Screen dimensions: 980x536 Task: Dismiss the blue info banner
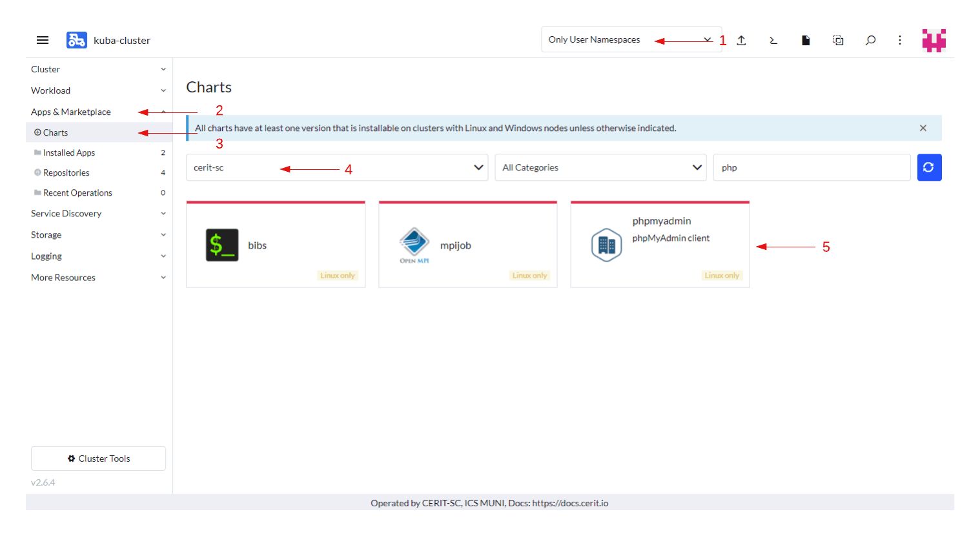pos(923,128)
